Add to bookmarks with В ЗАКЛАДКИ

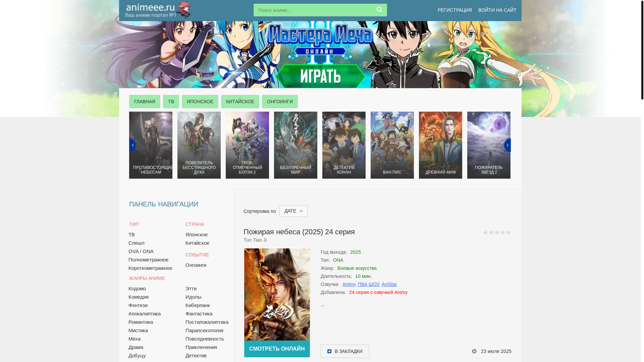coord(345,351)
